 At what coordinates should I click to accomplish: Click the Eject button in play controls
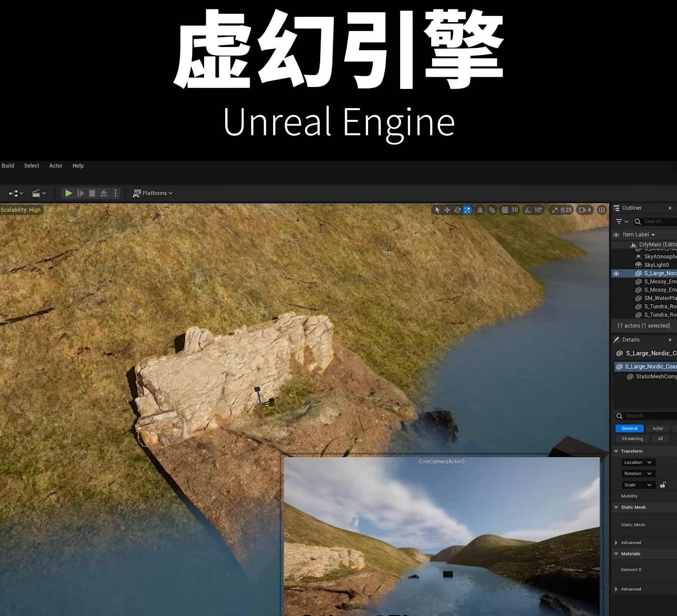[x=104, y=193]
